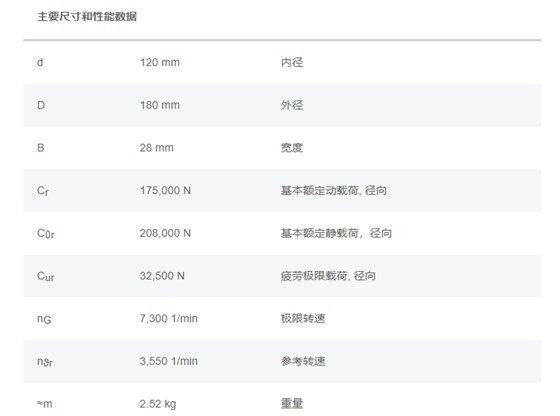Select the 208,000 N static load value
The width and height of the screenshot is (560, 416).
coord(165,233)
